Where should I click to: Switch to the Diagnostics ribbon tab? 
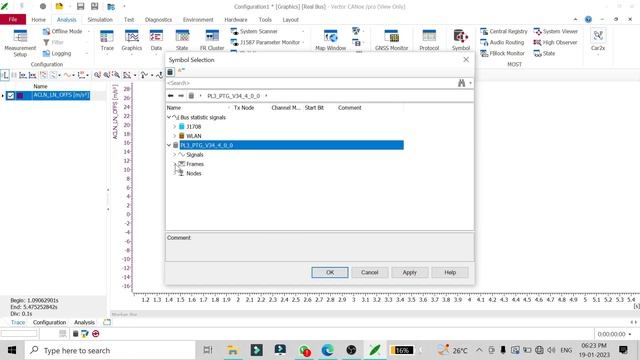point(158,20)
